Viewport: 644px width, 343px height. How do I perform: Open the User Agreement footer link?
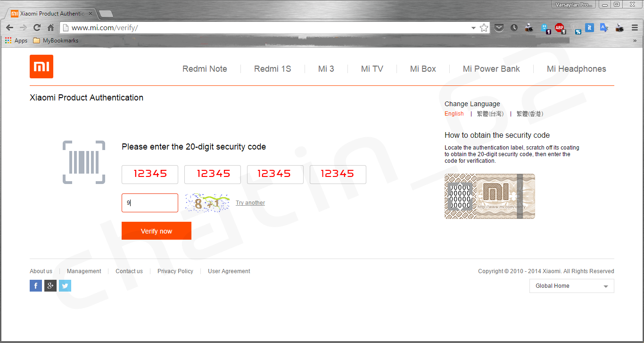coord(229,271)
